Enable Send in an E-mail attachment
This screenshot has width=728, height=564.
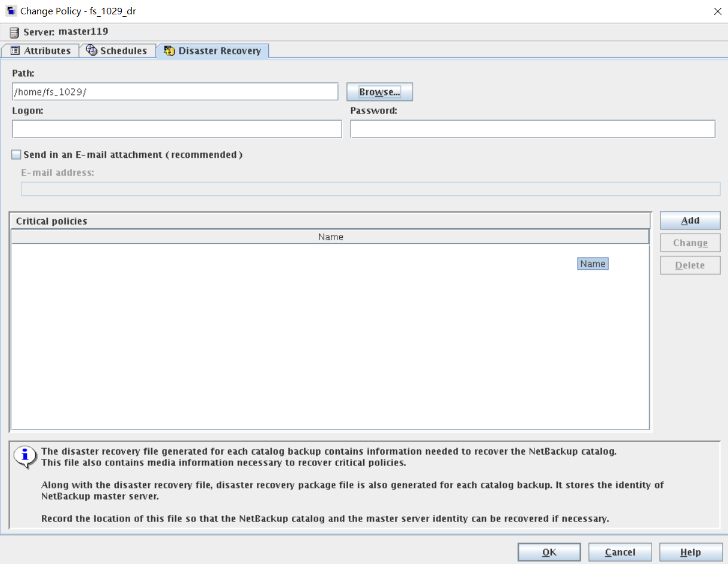pyautogui.click(x=17, y=155)
